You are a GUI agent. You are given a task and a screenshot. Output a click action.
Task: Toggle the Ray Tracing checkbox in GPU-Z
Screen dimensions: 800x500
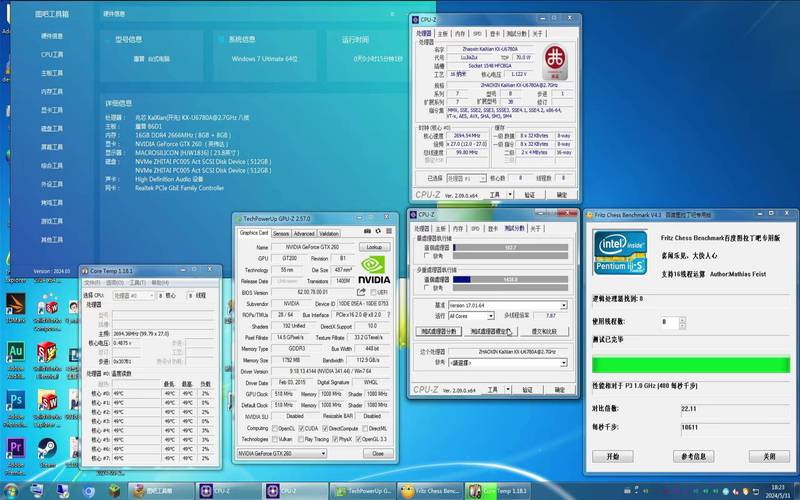301,439
